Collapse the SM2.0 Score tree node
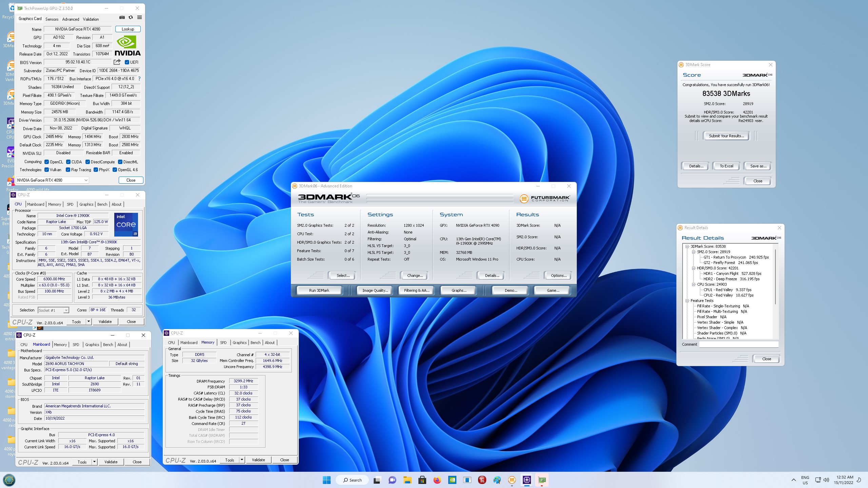Viewport: 868px width, 488px height. [694, 252]
